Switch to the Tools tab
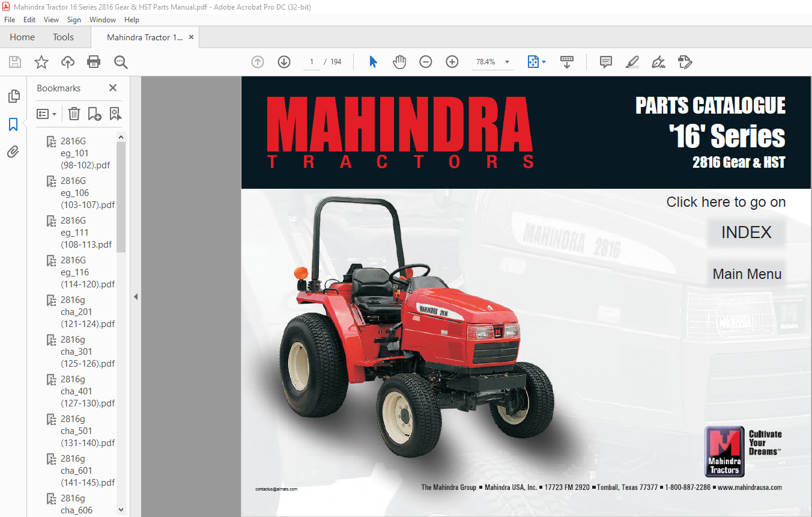Viewport: 812px width, 517px height. (63, 37)
